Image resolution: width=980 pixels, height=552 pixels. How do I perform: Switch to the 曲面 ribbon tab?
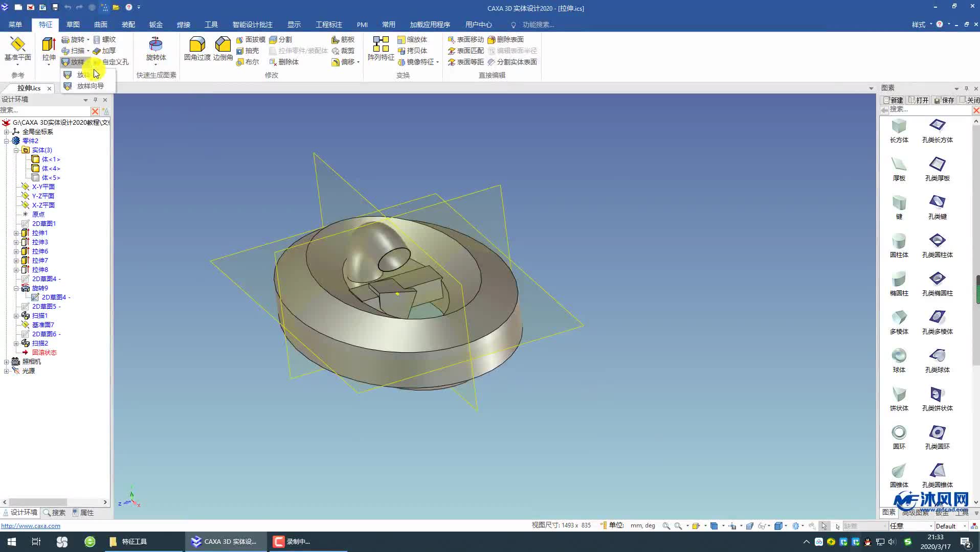[x=101, y=25]
